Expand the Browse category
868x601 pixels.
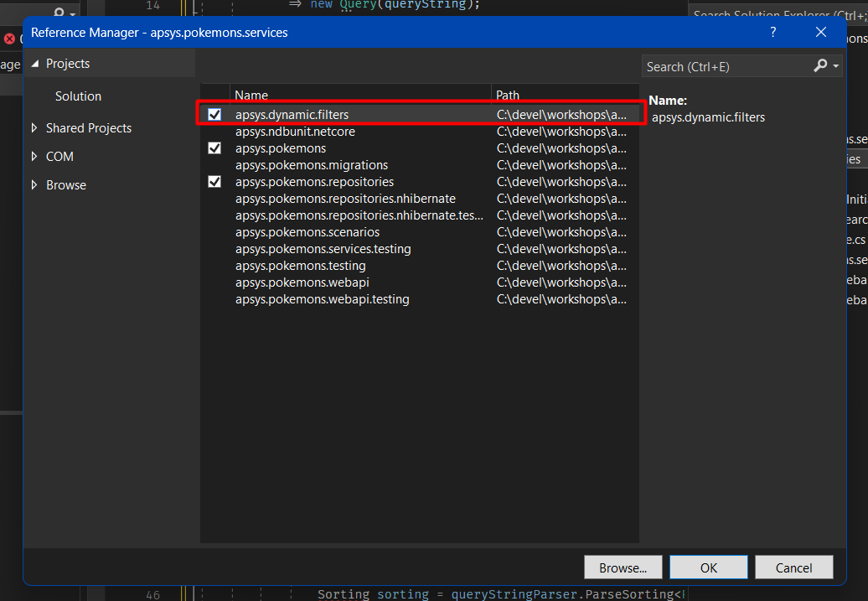(x=34, y=185)
